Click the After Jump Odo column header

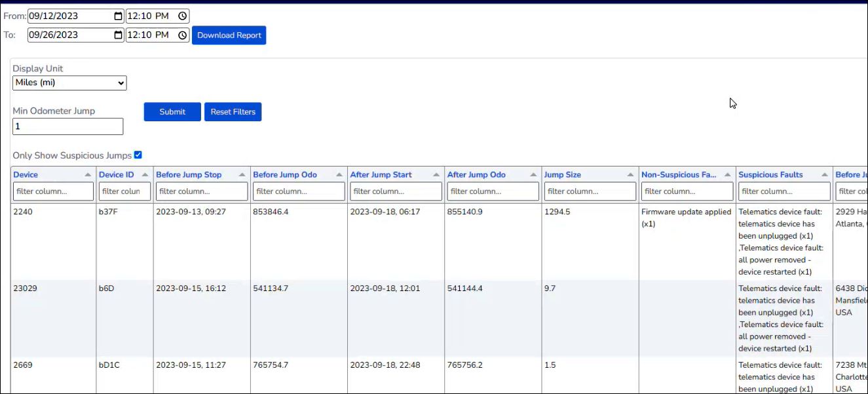[x=476, y=175]
